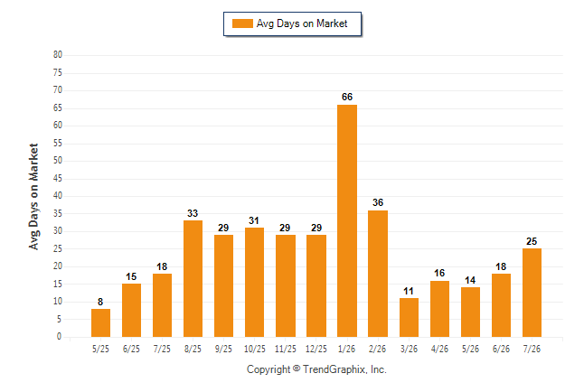Select the 5/25 bar with value 8
Viewport: 584px width, 392px height.
click(x=100, y=322)
